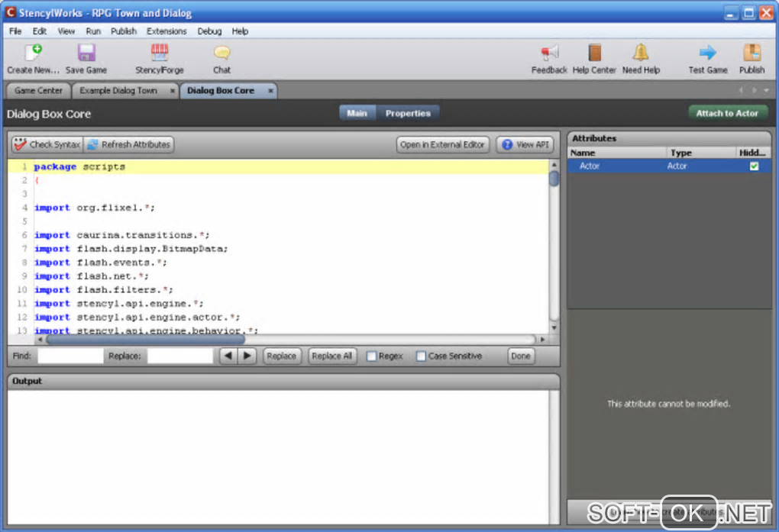
Task: Open the Help menu
Action: tap(240, 31)
